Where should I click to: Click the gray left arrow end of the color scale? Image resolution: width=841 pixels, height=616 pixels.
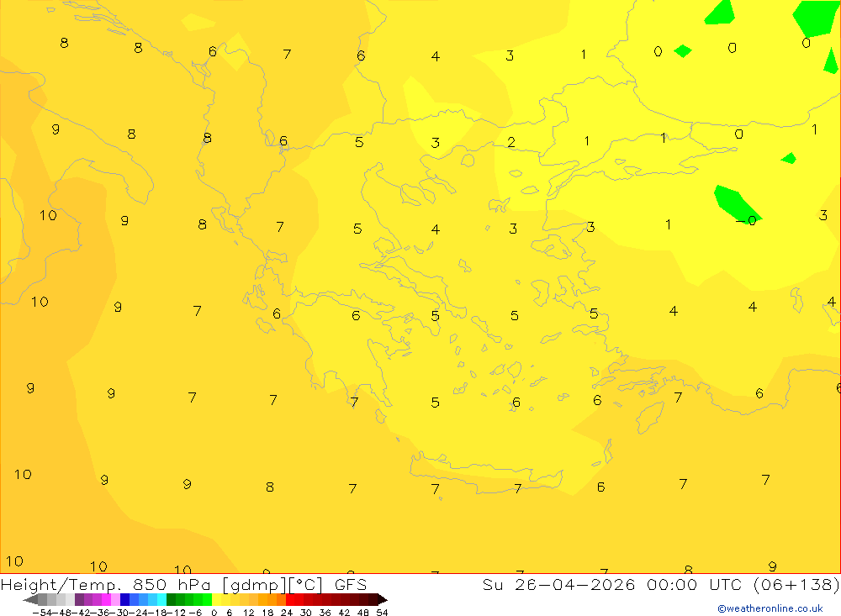30,600
